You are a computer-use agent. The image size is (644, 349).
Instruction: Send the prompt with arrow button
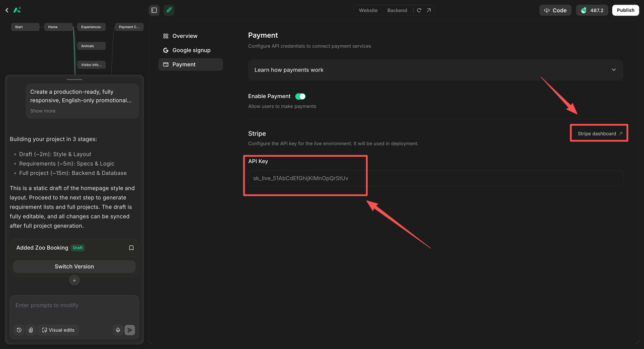pos(130,330)
